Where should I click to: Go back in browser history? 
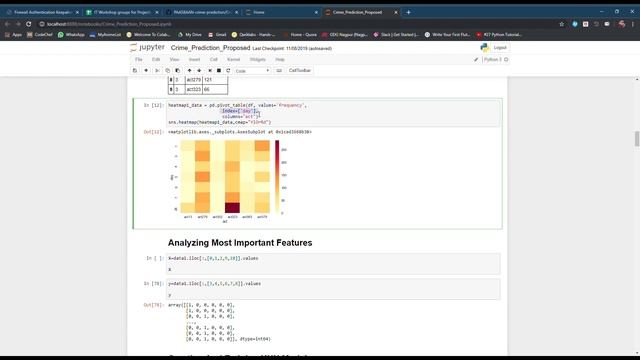click(x=7, y=24)
